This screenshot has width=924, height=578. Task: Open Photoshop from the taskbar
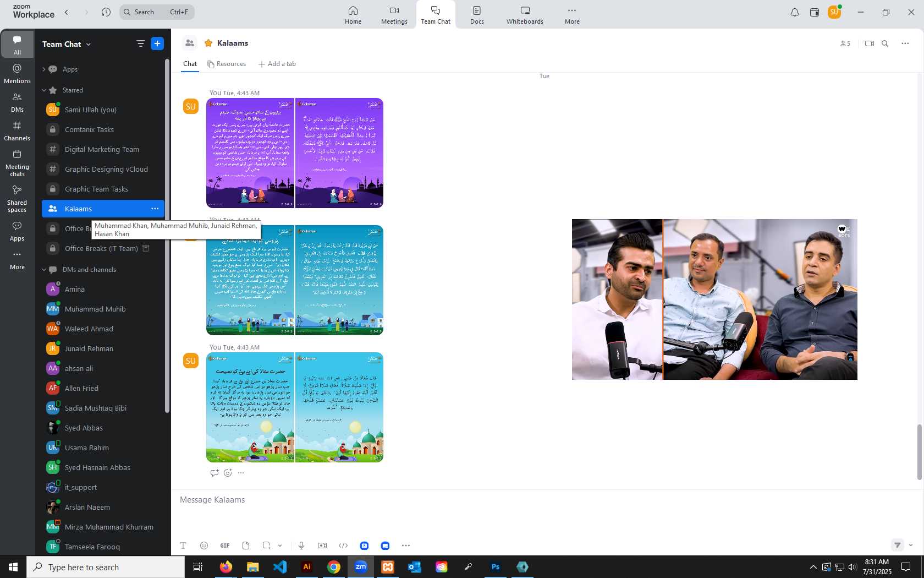click(x=496, y=567)
